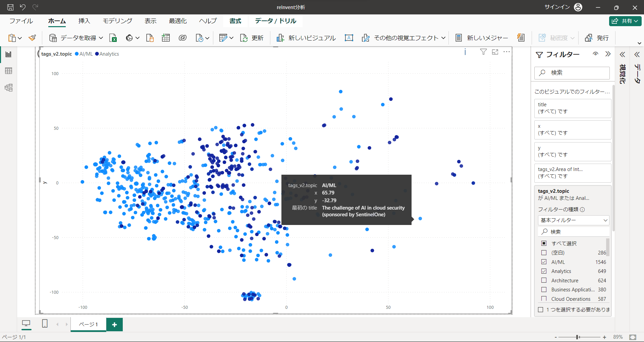Expand the その他の視覚エフェクト dropdown
The height and width of the screenshot is (342, 644).
tap(443, 38)
